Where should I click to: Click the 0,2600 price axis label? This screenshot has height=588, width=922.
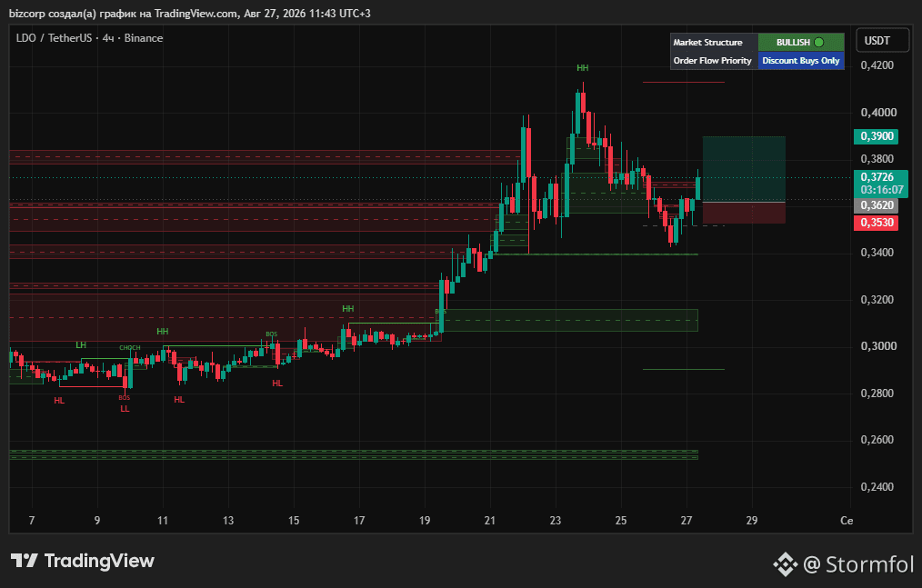point(877,440)
